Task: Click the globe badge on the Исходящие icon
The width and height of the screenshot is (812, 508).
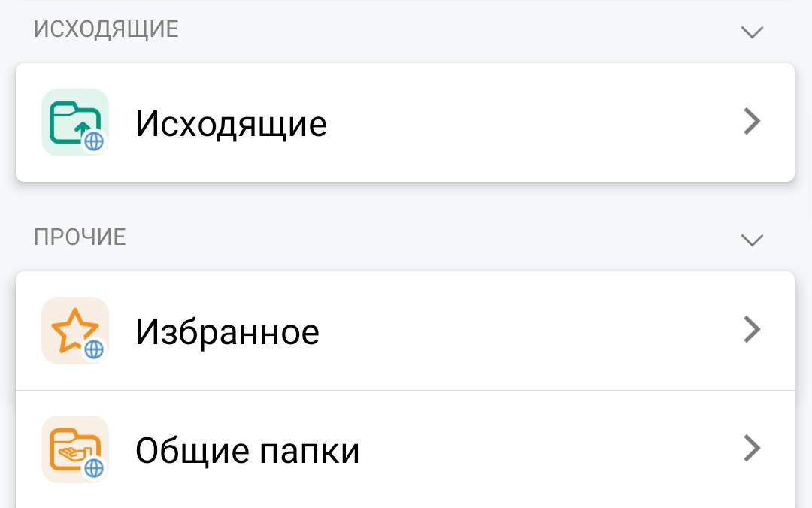Action: tap(94, 141)
